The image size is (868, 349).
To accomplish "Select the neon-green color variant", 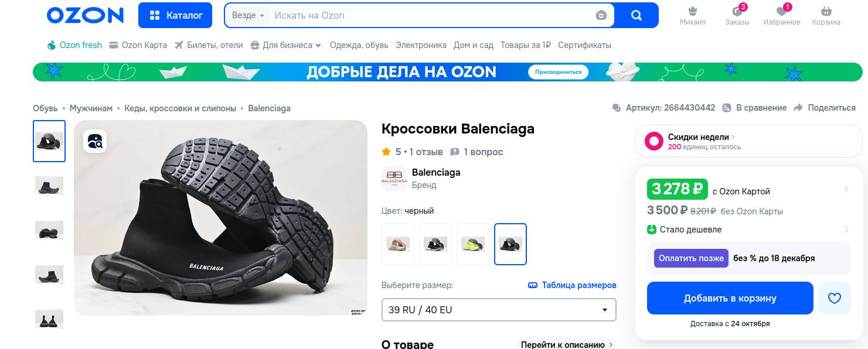I will click(x=473, y=244).
